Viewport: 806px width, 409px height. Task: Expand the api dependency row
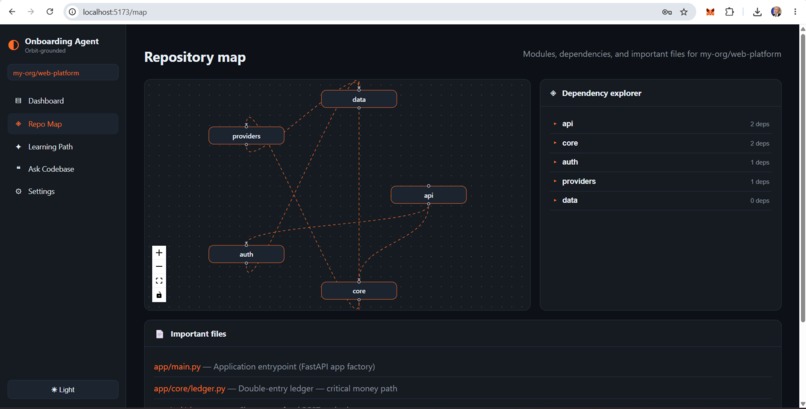661,124
